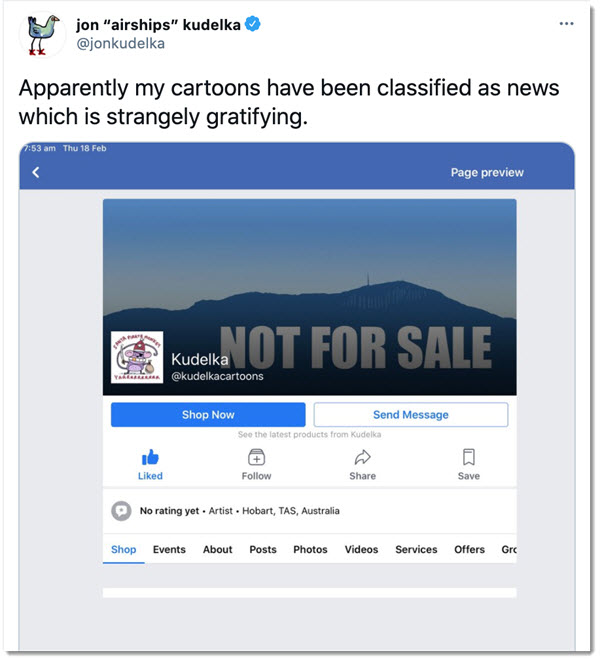This screenshot has height=661, width=600.
Task: Click the Share arrow icon
Action: tap(362, 457)
